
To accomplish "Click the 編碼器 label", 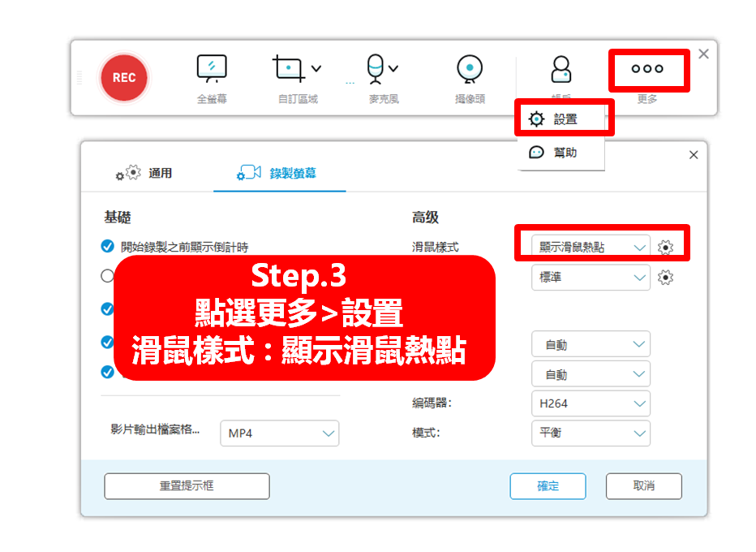I will [x=432, y=403].
